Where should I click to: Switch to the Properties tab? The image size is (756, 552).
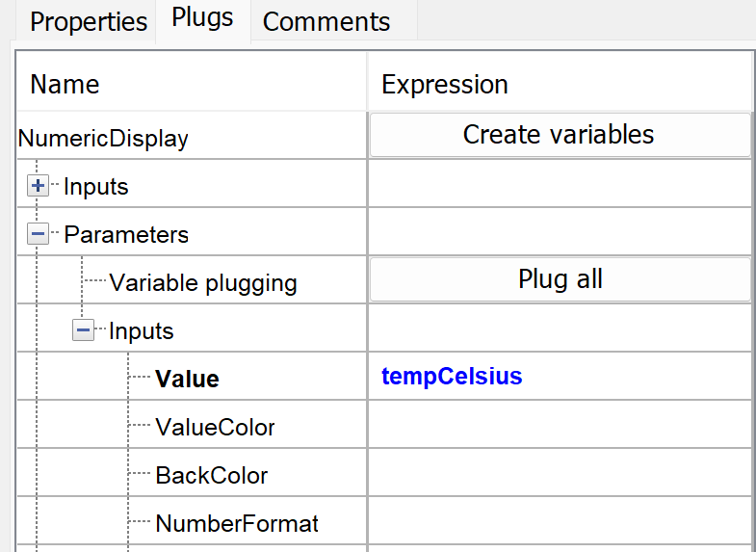[89, 22]
